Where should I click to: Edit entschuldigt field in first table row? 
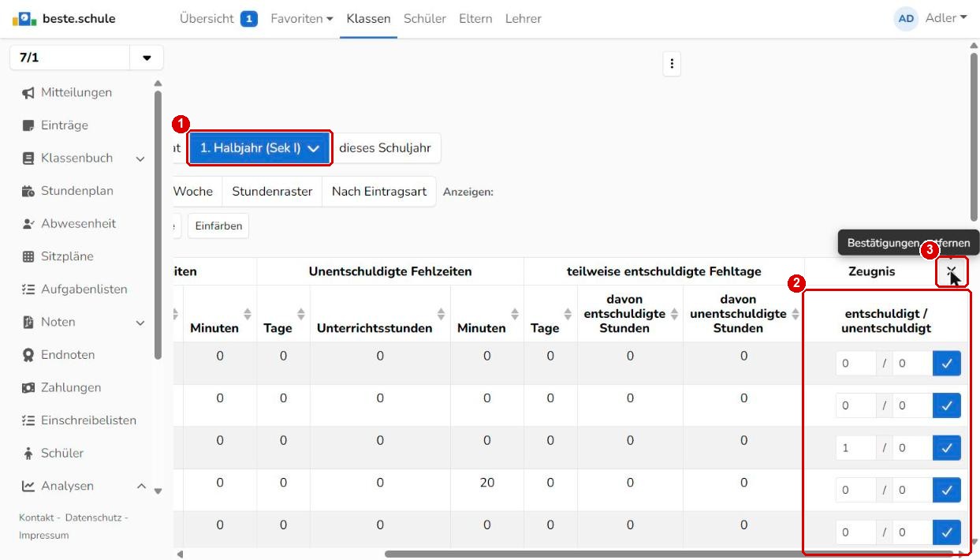click(855, 364)
